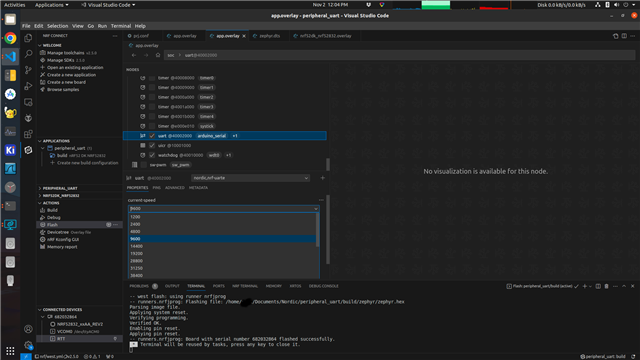
Task: Show applications grid in the dock
Action: tap(10, 351)
